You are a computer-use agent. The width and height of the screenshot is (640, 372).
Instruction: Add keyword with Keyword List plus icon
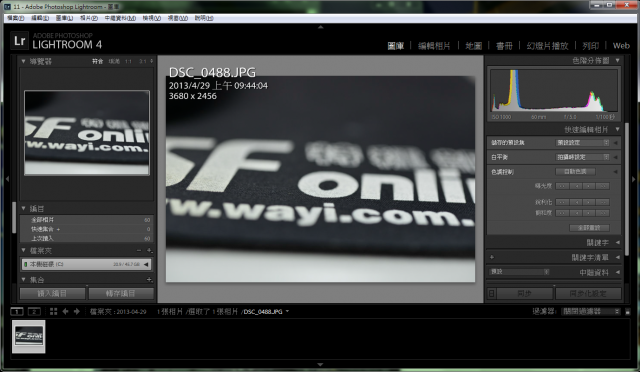coord(492,257)
